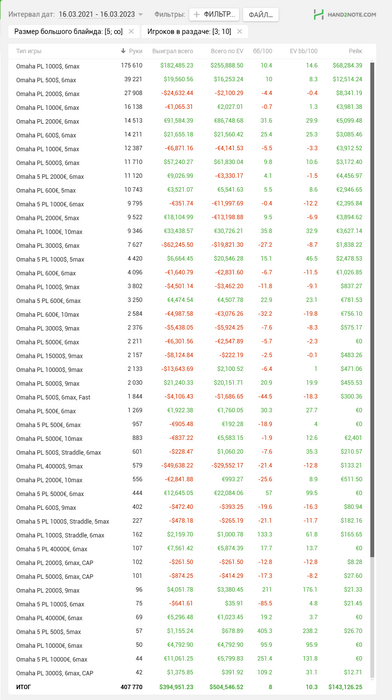
Task: Select the Omaha PL 500$, 6max, Fast row
Action: (x=189, y=397)
